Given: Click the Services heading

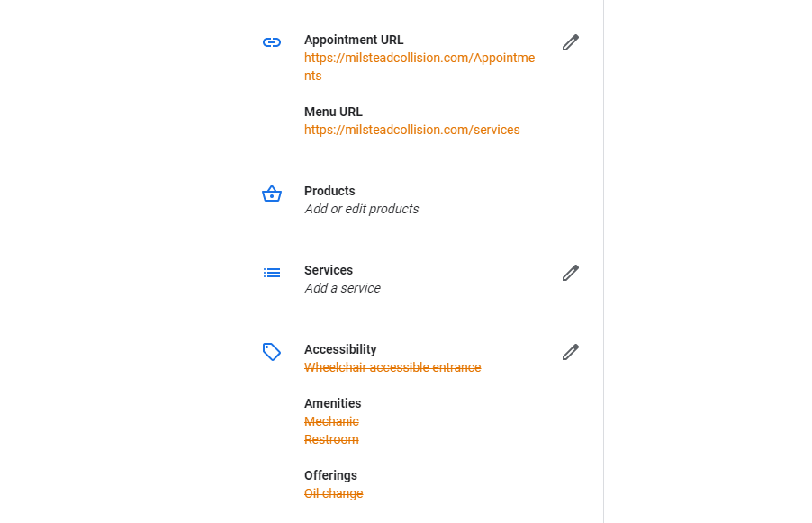Looking at the screenshot, I should pyautogui.click(x=328, y=270).
